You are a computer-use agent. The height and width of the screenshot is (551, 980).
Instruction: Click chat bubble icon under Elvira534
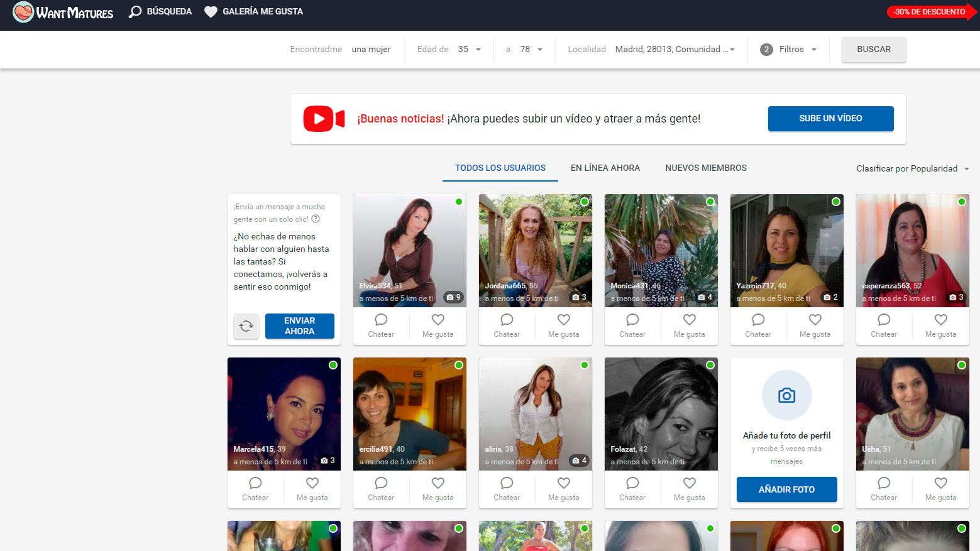point(381,320)
